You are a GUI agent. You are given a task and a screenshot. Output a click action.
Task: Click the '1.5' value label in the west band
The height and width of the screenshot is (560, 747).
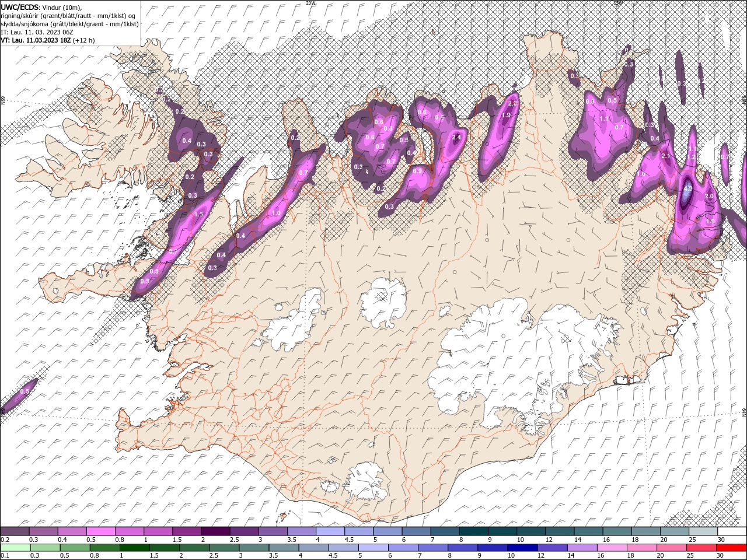point(198,214)
